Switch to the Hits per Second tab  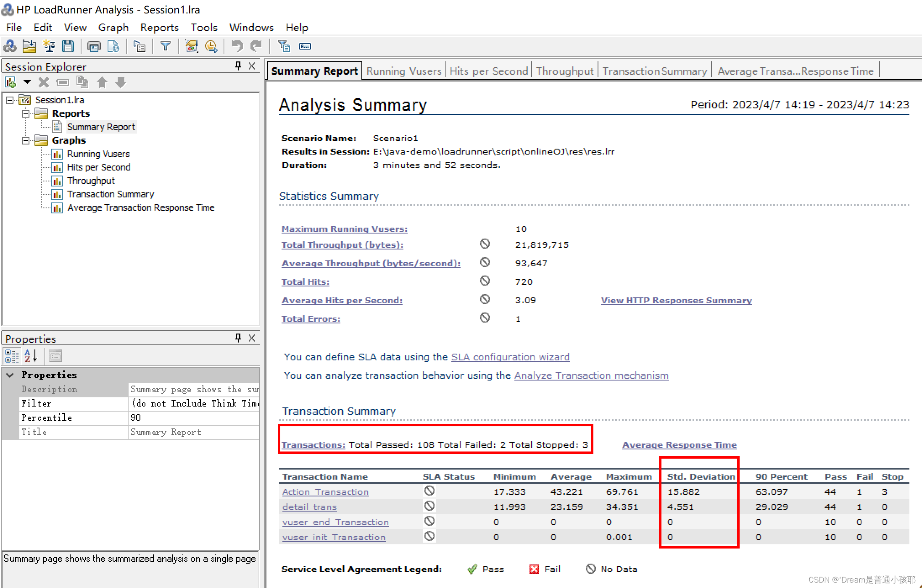tap(489, 71)
